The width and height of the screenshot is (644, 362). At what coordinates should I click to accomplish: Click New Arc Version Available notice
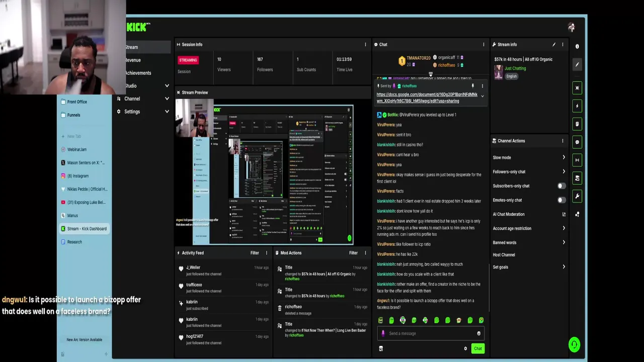pyautogui.click(x=84, y=340)
